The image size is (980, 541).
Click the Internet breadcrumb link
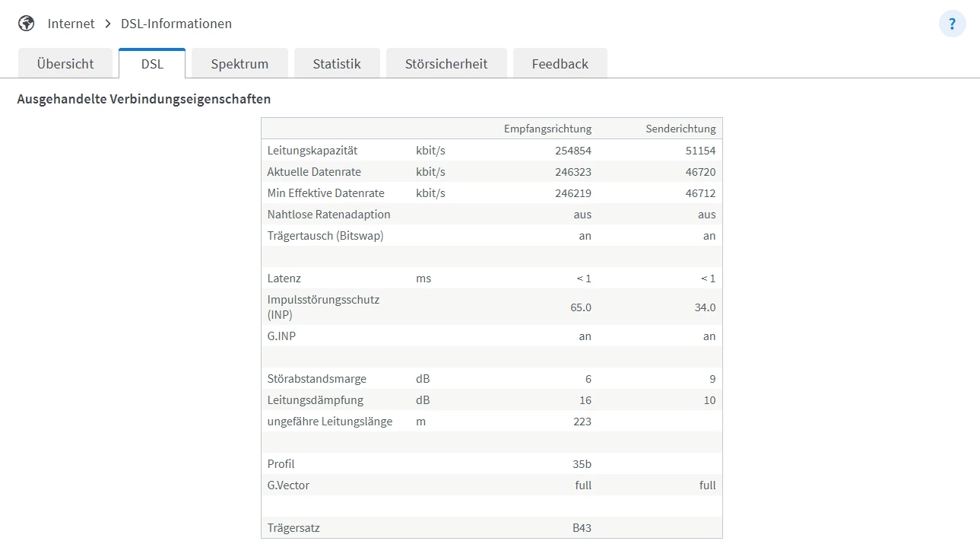pyautogui.click(x=71, y=24)
